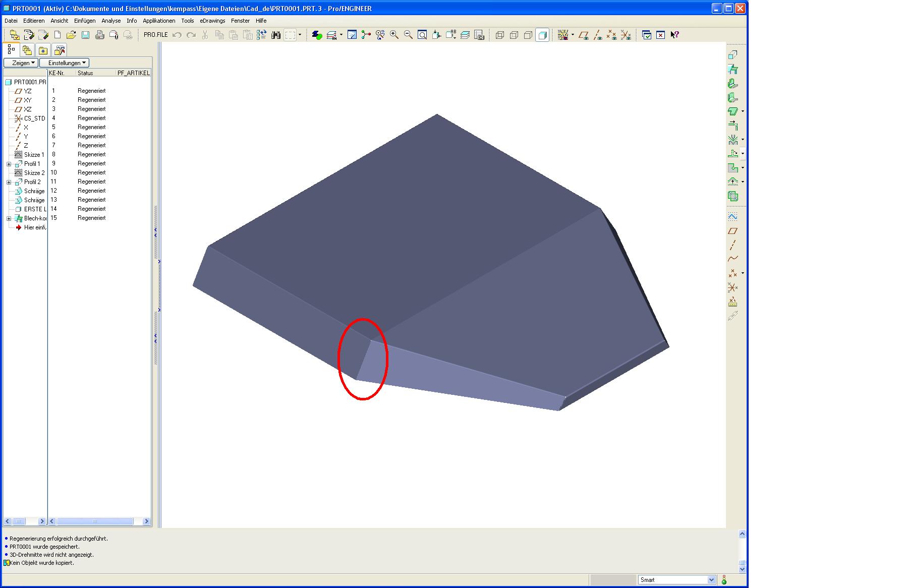Expand the Blech-kon tree node
This screenshot has height=588, width=906.
click(9, 218)
